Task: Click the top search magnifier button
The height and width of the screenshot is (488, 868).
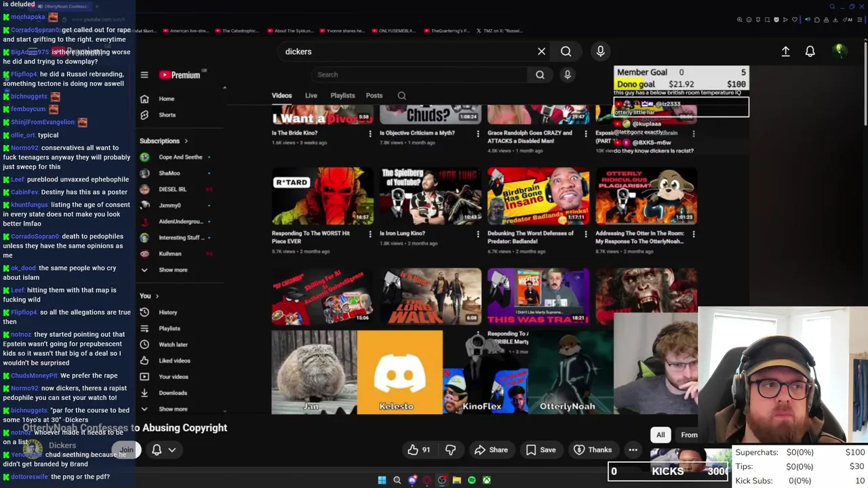Action: point(566,52)
